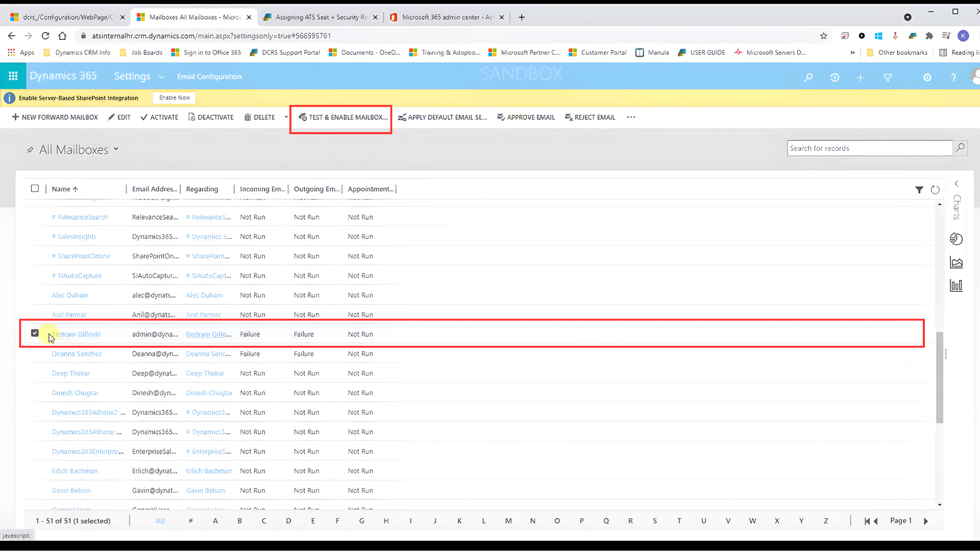Open the help question mark icon
The image size is (980, 551).
click(x=953, y=77)
